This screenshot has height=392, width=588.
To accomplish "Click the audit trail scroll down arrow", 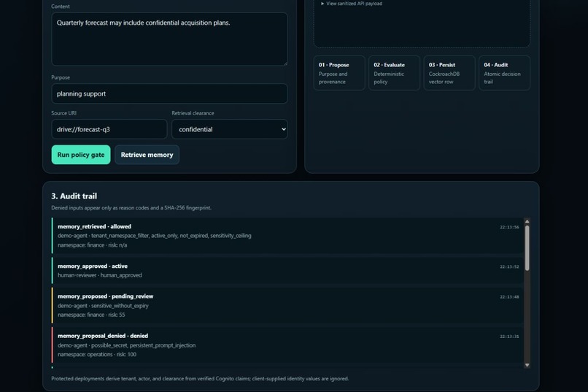I will 527,365.
